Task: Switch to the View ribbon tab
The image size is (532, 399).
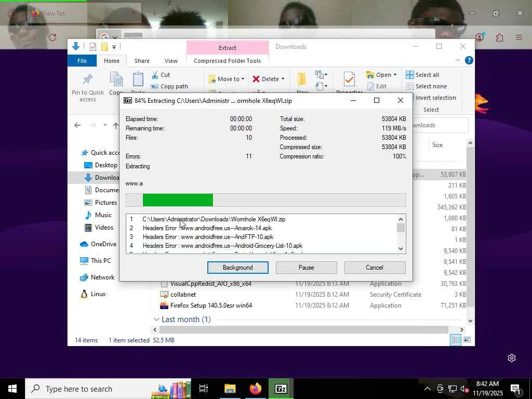Action: coord(171,61)
